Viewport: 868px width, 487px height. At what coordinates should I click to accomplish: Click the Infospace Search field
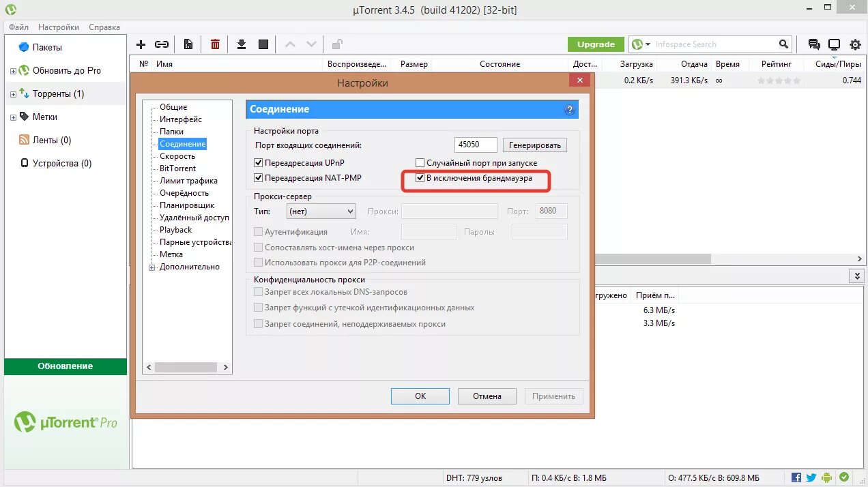point(714,44)
